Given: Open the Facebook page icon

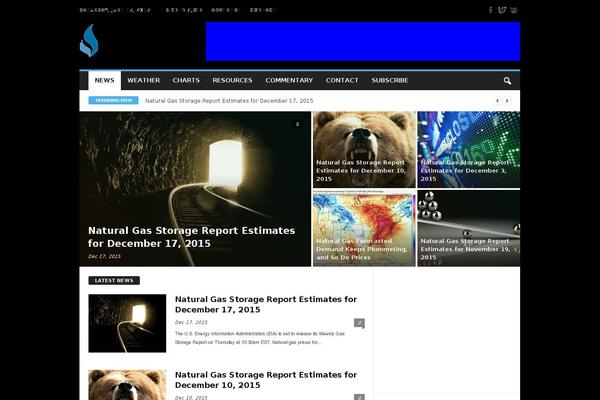Looking at the screenshot, I should click(491, 10).
